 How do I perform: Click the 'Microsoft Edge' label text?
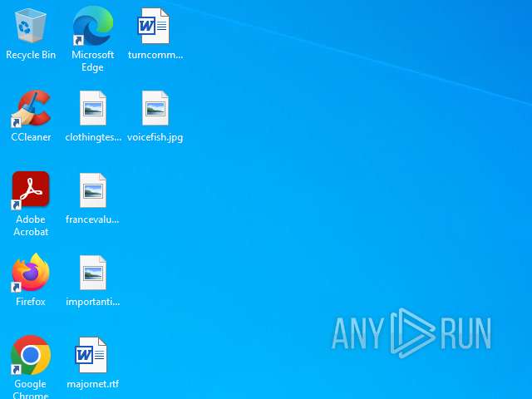[x=92, y=61]
